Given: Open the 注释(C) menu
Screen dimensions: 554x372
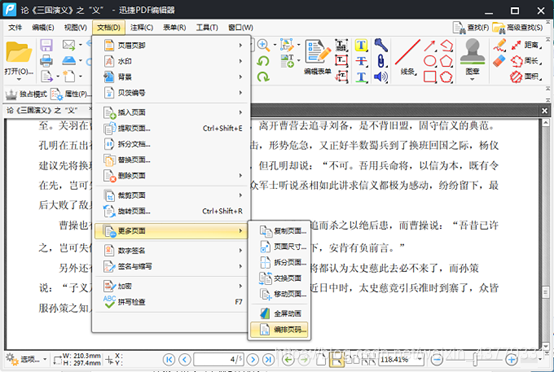Looking at the screenshot, I should (x=141, y=28).
